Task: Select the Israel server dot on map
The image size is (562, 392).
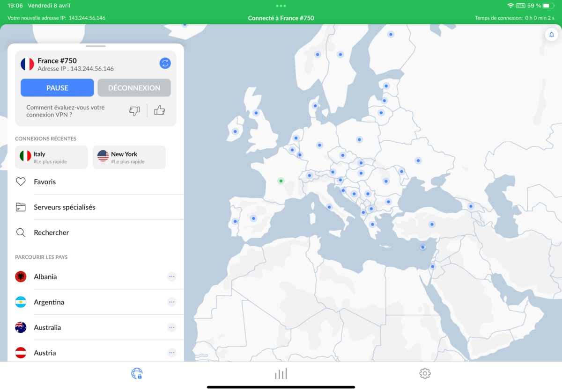Action: 432,266
